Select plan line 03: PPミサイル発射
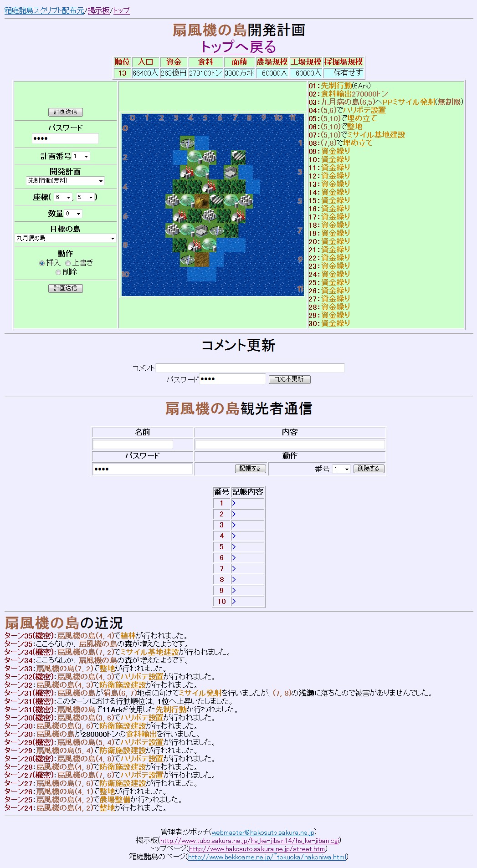 [386, 102]
